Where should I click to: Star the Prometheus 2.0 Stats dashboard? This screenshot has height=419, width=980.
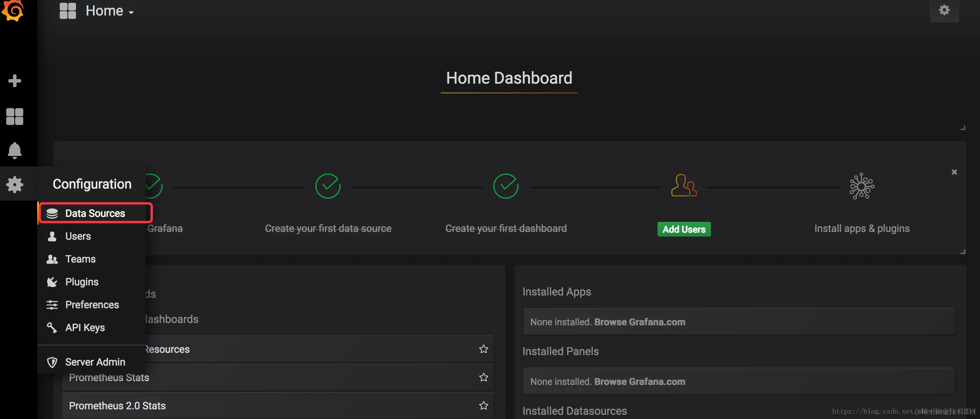click(x=483, y=405)
